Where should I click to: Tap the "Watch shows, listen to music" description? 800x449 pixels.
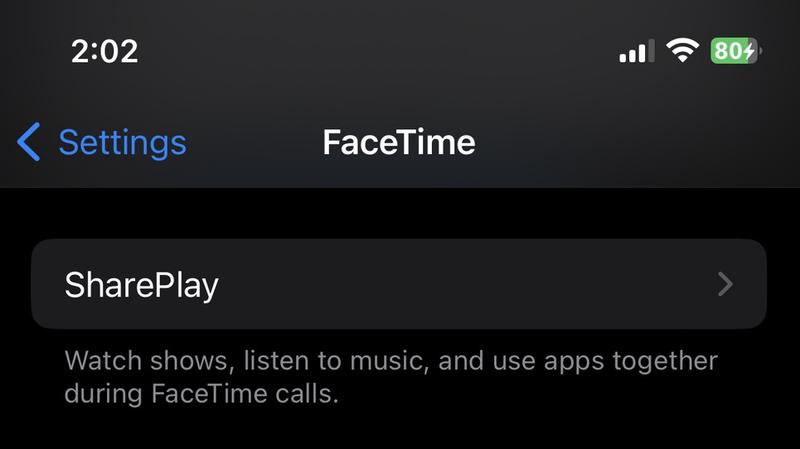[250, 360]
